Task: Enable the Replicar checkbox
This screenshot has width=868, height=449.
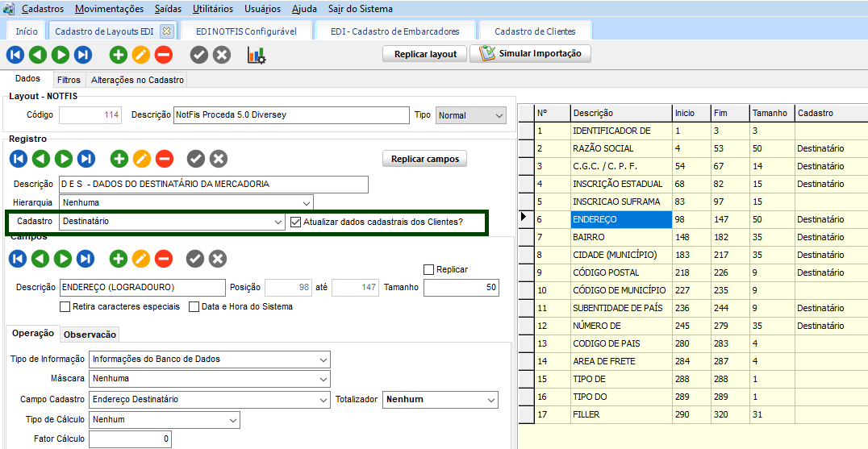Action: point(429,269)
